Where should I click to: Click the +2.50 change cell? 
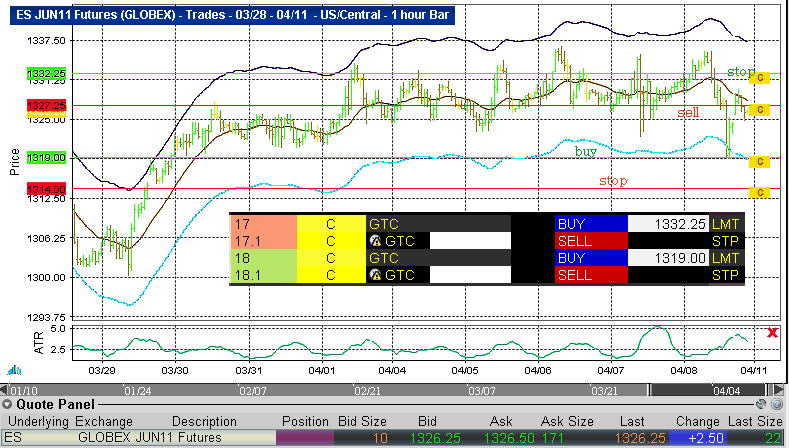click(x=697, y=438)
